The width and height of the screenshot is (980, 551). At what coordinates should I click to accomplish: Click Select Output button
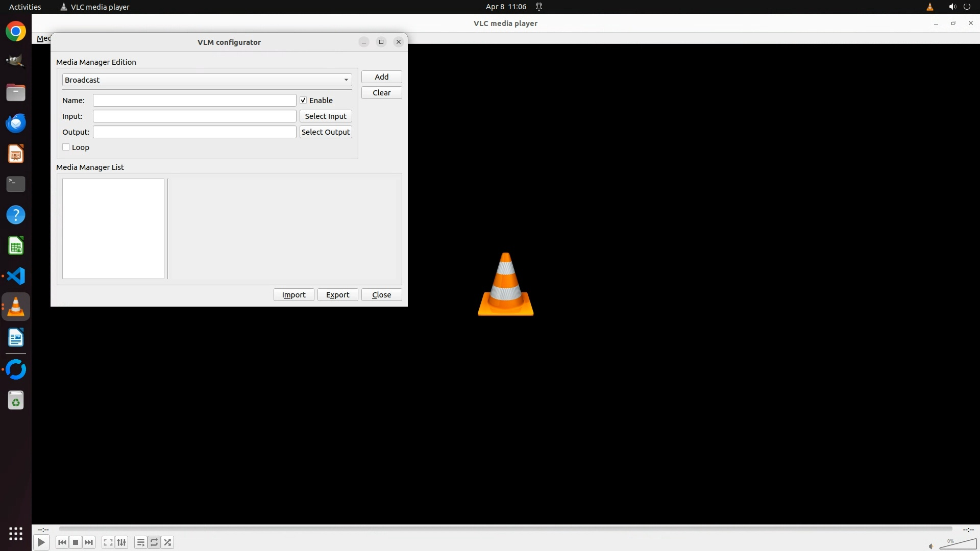pyautogui.click(x=326, y=132)
